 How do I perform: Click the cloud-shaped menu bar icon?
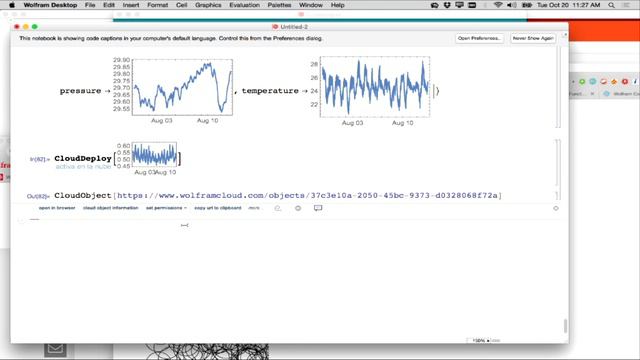coord(435,5)
